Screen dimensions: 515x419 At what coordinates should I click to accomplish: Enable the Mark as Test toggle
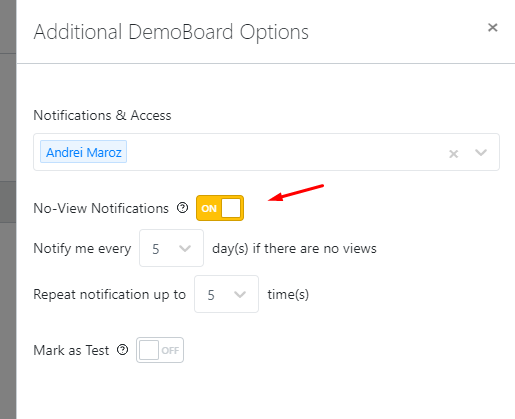point(160,350)
